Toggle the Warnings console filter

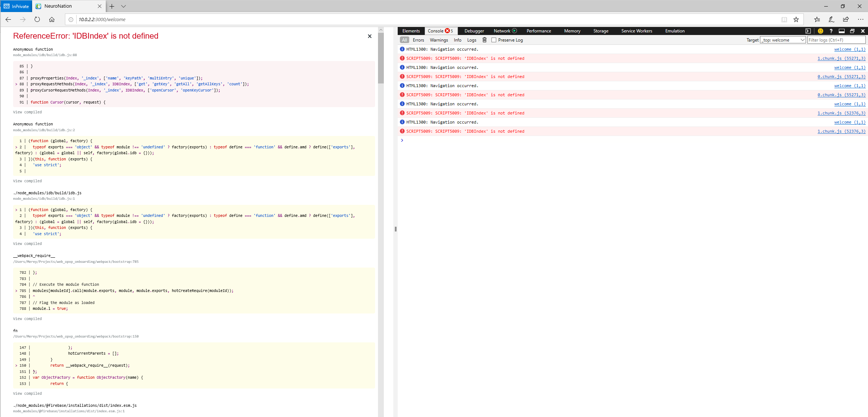click(439, 40)
